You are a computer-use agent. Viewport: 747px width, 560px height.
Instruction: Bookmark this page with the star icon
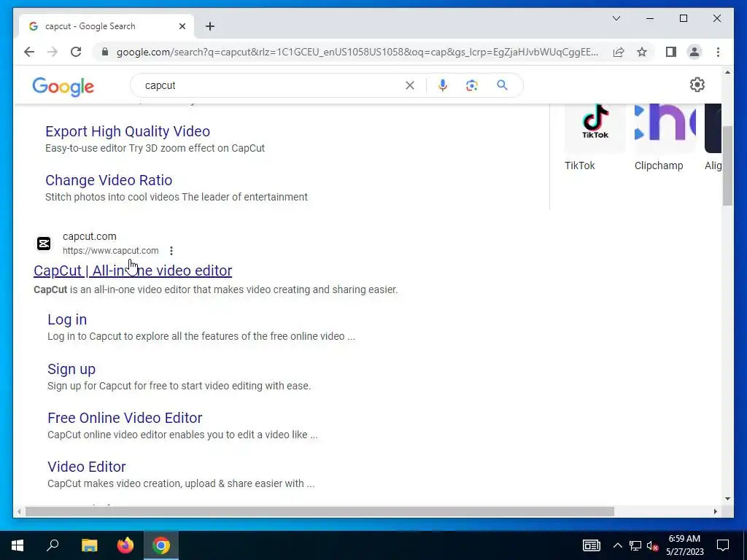(x=642, y=52)
